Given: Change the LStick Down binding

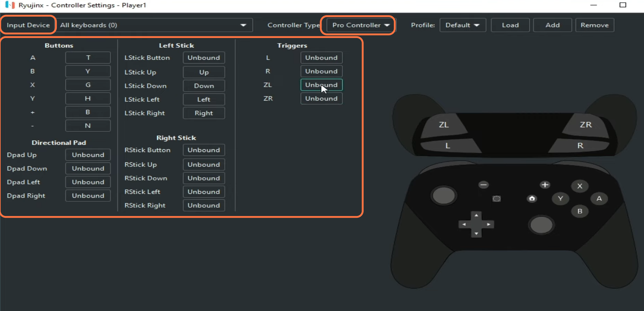Looking at the screenshot, I should [204, 86].
